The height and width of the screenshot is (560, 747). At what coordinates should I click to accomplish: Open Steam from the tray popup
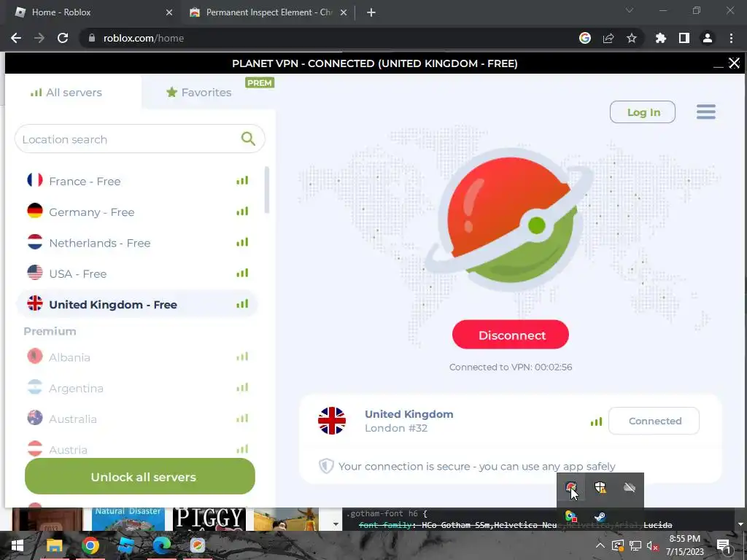(600, 517)
